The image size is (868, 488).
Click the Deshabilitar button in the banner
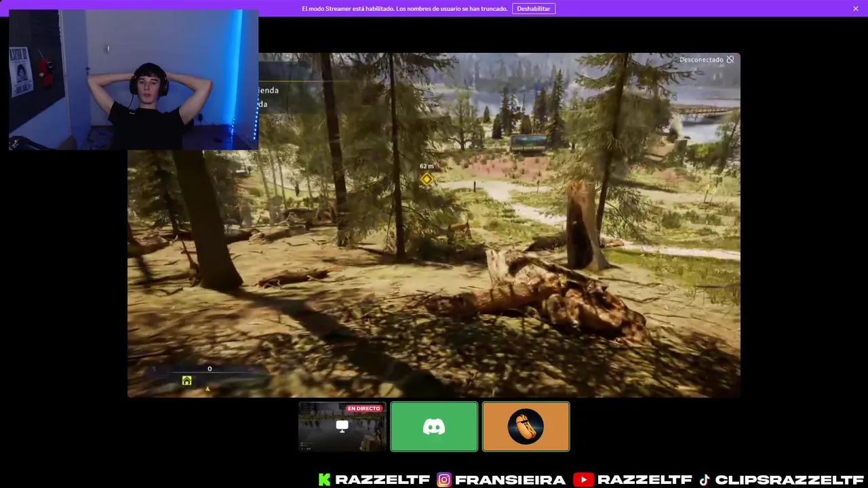pos(534,9)
